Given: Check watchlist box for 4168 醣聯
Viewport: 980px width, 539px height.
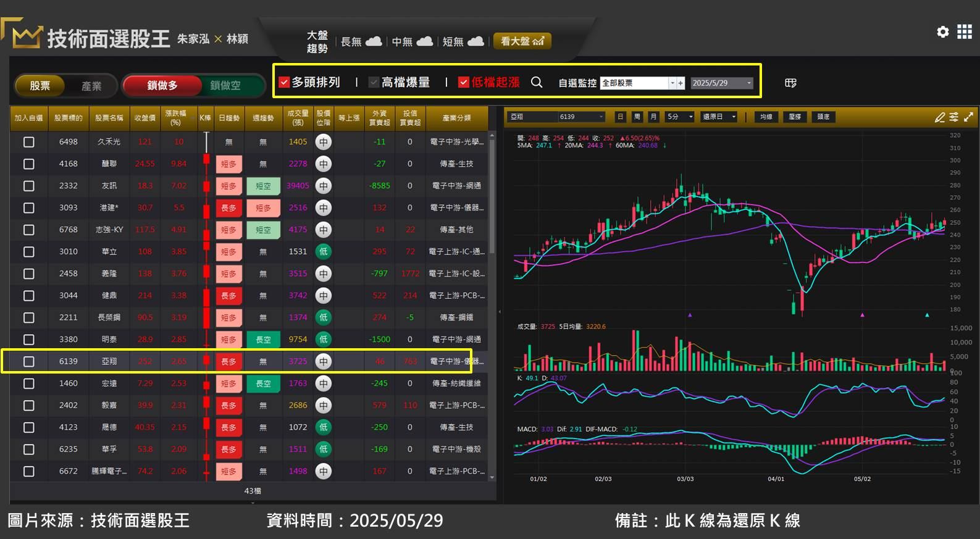Looking at the screenshot, I should [28, 164].
